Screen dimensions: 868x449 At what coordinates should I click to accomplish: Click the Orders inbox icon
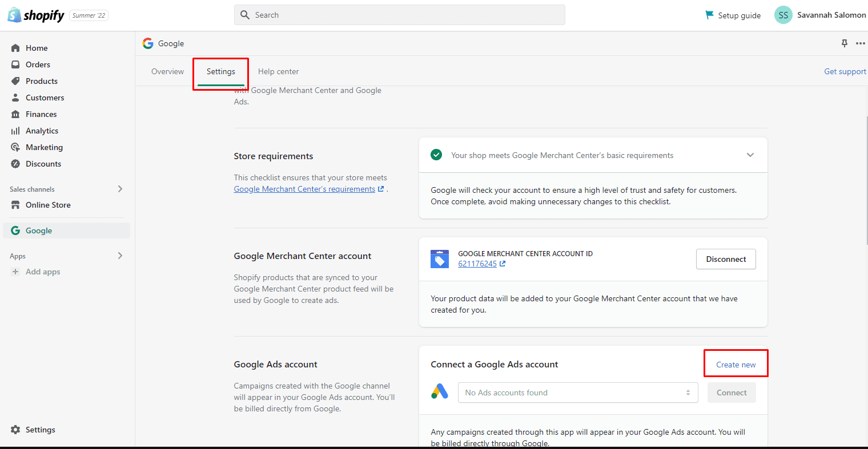pyautogui.click(x=15, y=64)
